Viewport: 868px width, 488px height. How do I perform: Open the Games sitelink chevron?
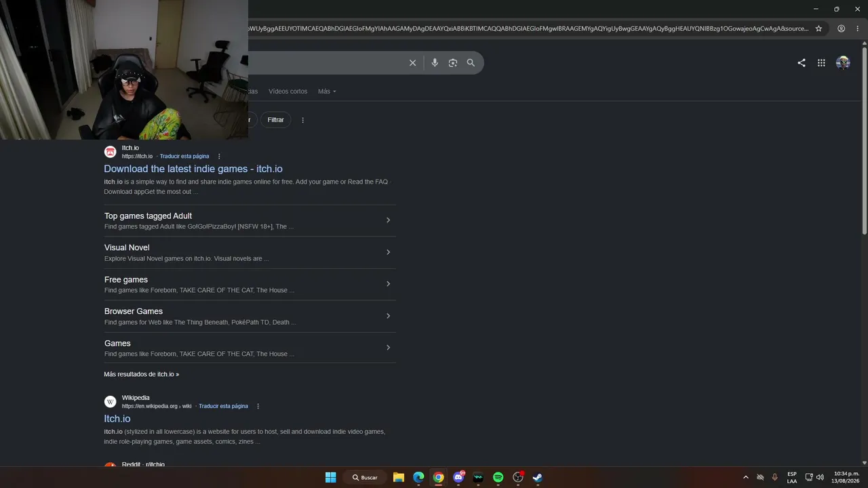[388, 348]
